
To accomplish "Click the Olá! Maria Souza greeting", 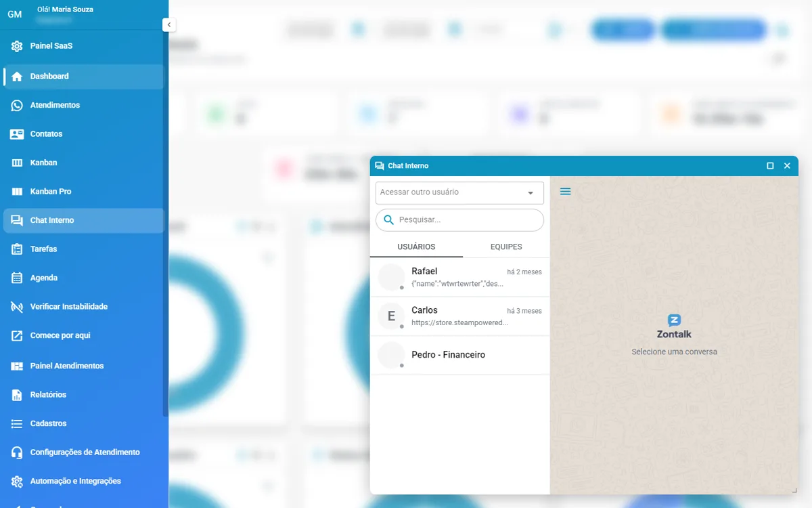I will click(x=66, y=9).
